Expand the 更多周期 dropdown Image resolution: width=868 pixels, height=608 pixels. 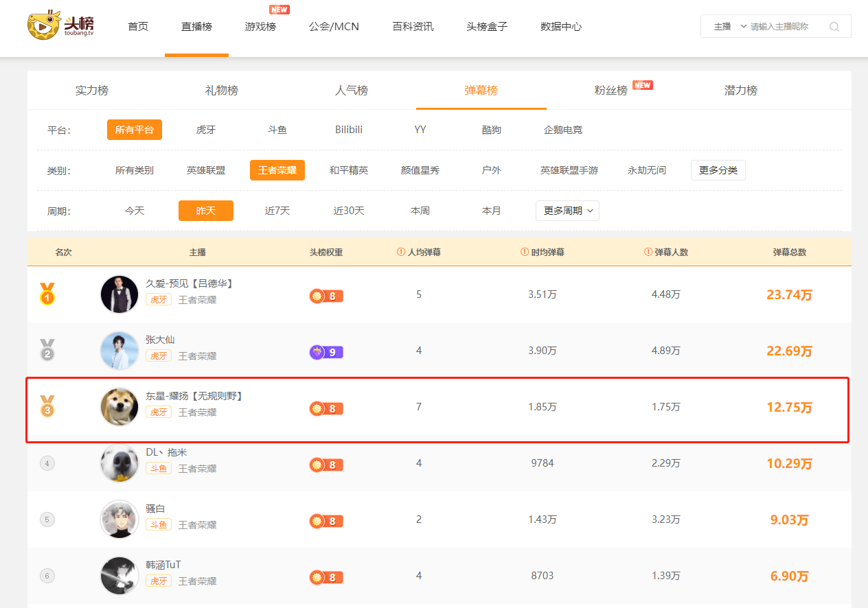click(x=567, y=211)
